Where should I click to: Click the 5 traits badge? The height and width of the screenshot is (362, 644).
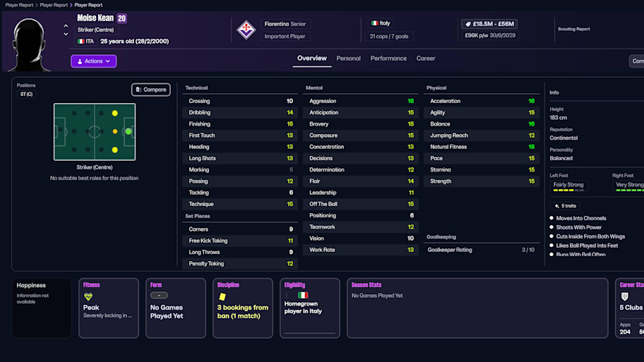click(x=565, y=206)
